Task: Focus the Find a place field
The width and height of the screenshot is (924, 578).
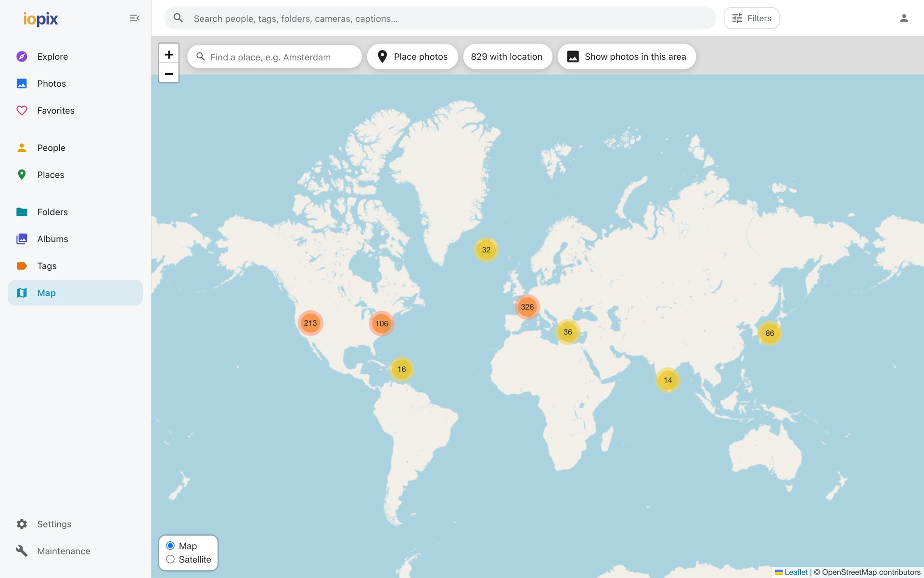Action: coord(274,57)
